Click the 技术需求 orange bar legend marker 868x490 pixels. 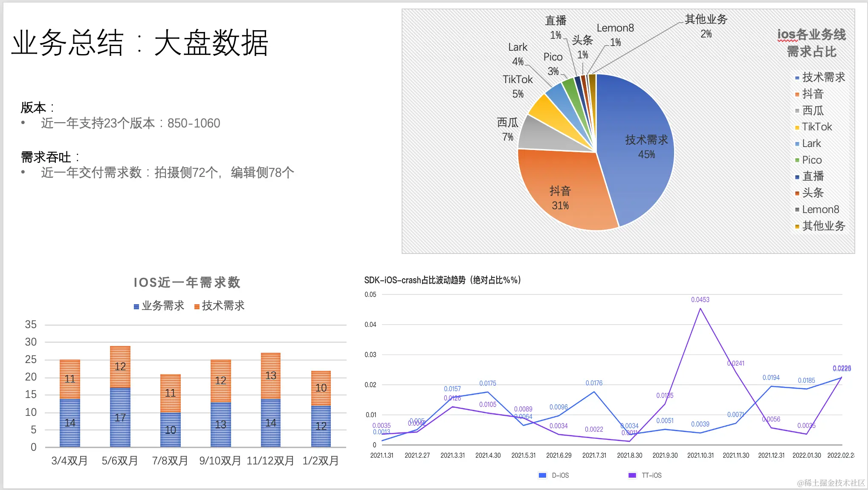[x=197, y=306]
